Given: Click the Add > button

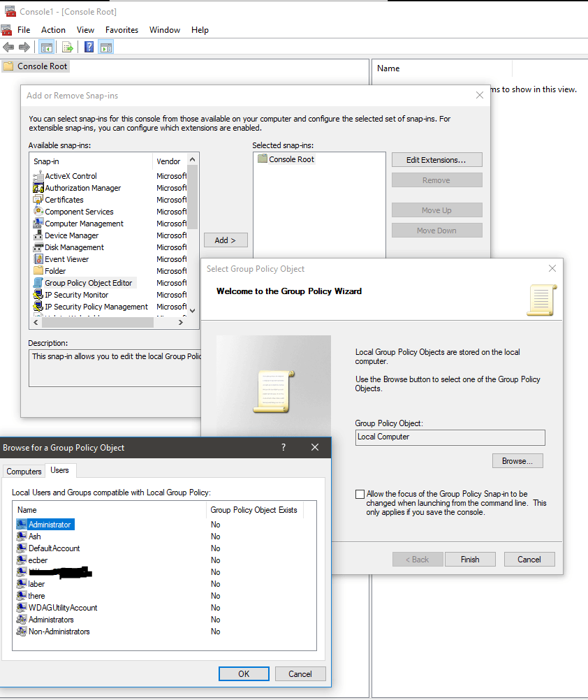Looking at the screenshot, I should (226, 240).
